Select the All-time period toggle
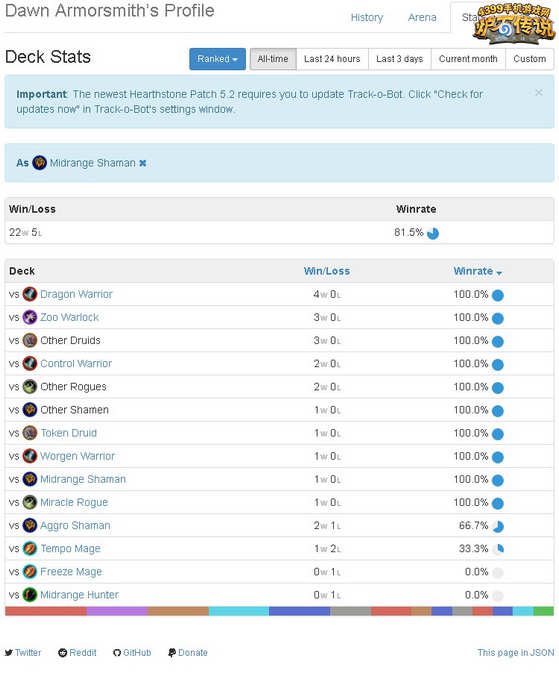Viewport: 559px width, 700px height. [x=273, y=59]
